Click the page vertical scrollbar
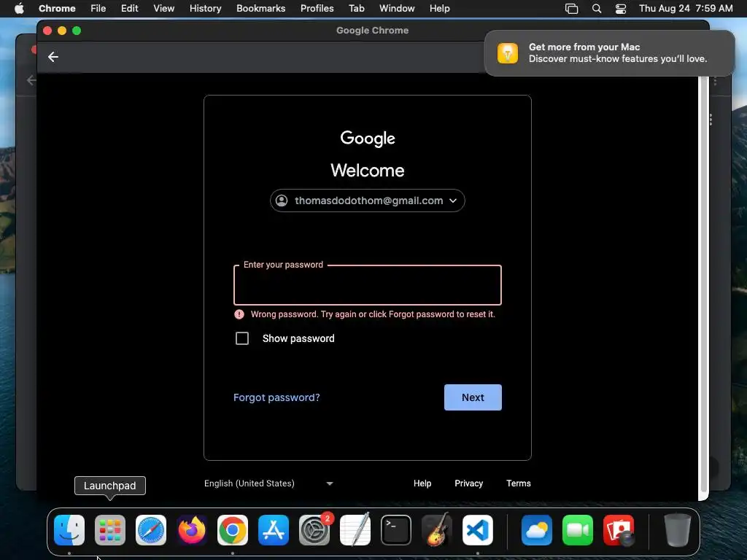Viewport: 747px width, 560px height. pos(703,286)
